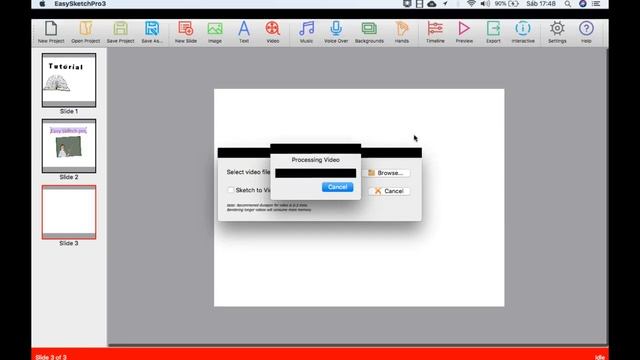Select the Slide 2 thumbnail
The image size is (640, 360).
69,146
